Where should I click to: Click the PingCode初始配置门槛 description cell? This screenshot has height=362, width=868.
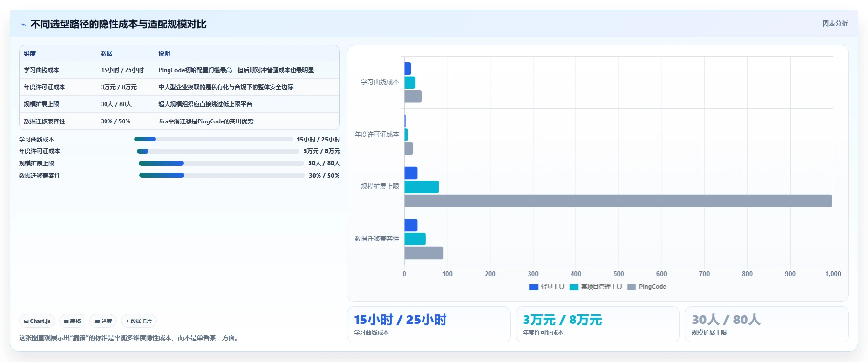pyautogui.click(x=236, y=70)
